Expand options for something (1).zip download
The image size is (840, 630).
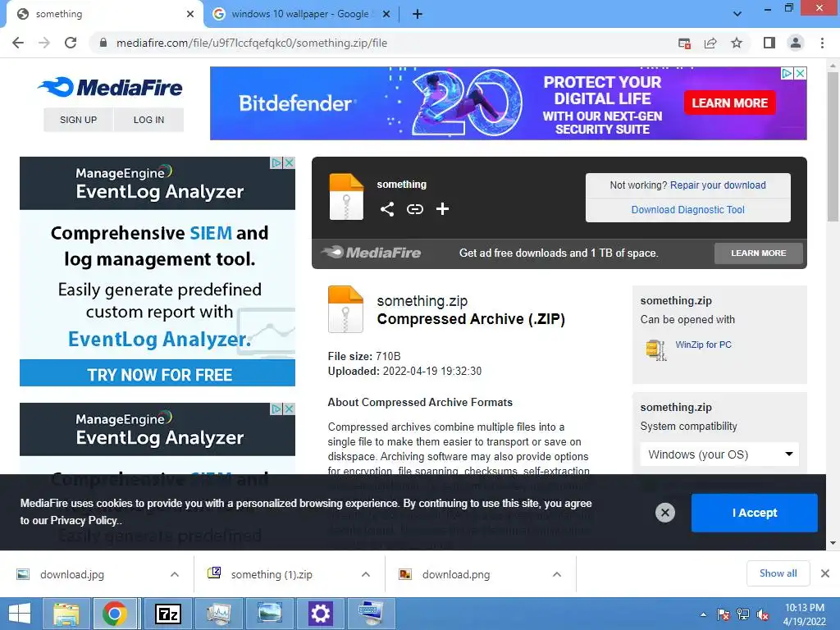pos(366,574)
